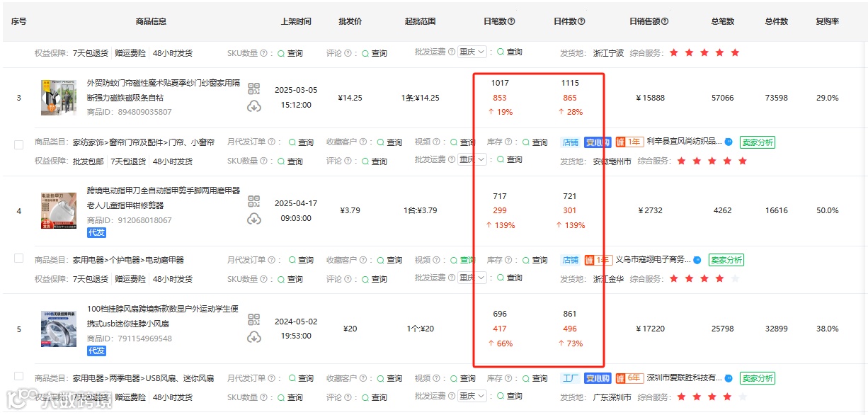Click 工厂 tag in 深圳市爱联胜 row

coord(571,378)
